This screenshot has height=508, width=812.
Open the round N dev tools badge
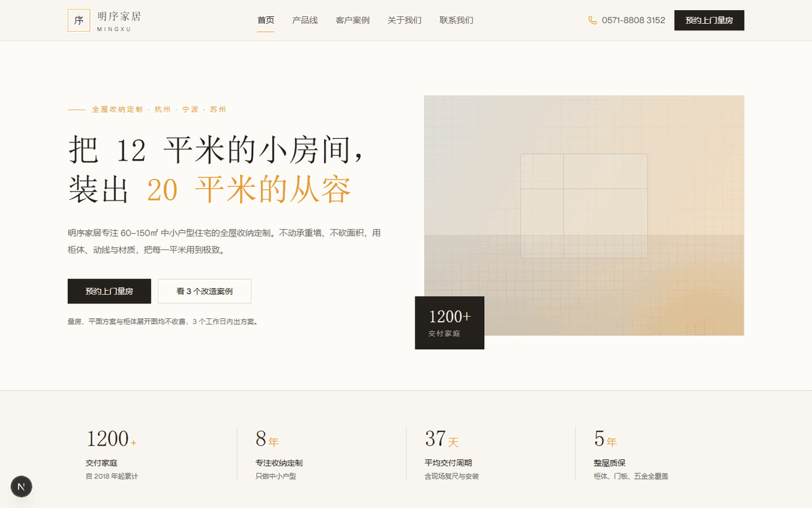coord(22,486)
